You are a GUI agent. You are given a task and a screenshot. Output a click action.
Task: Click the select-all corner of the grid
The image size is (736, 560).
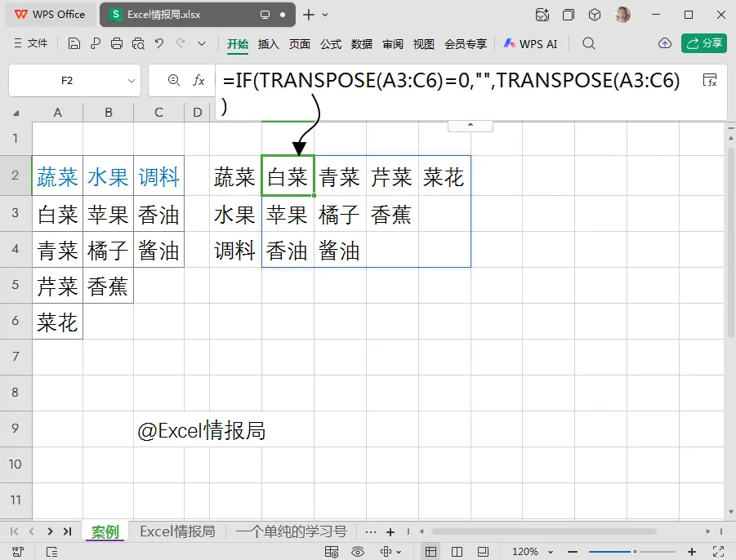click(x=16, y=113)
